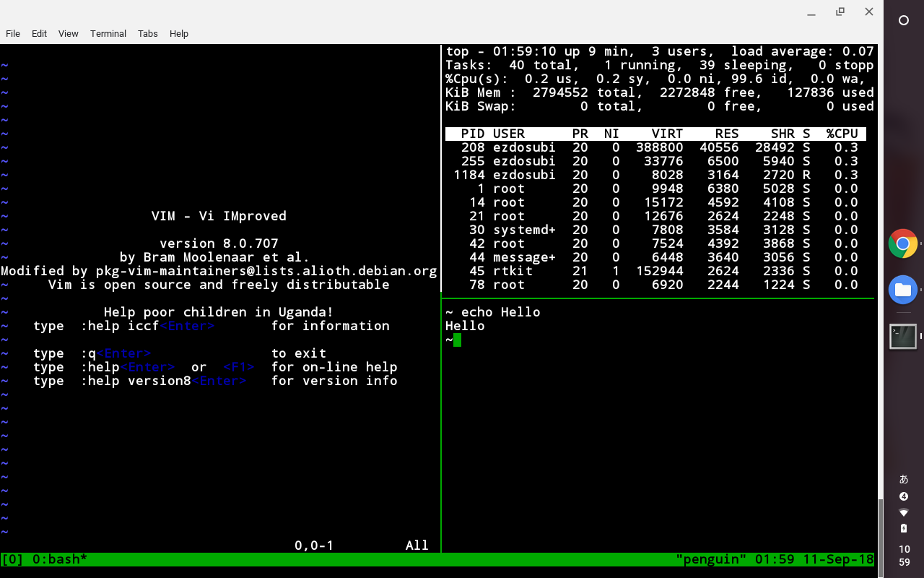924x578 pixels.
Task: Follow the blue <F1> help link in Vim
Action: (238, 366)
